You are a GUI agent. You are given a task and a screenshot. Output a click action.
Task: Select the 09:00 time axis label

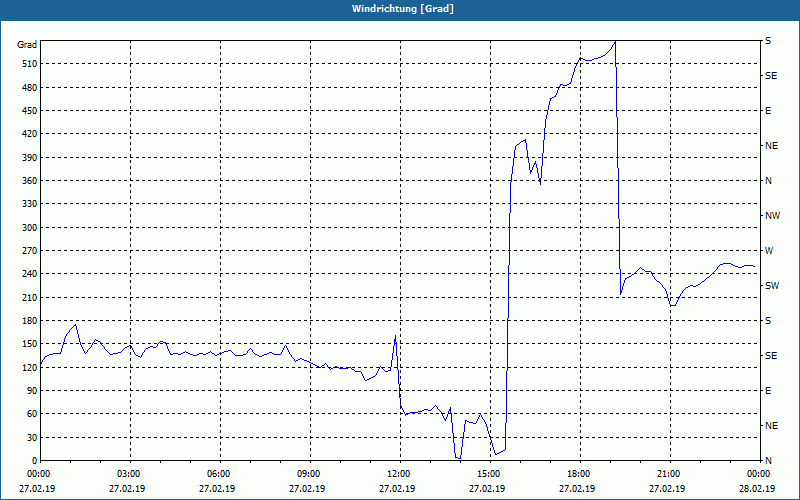point(307,474)
